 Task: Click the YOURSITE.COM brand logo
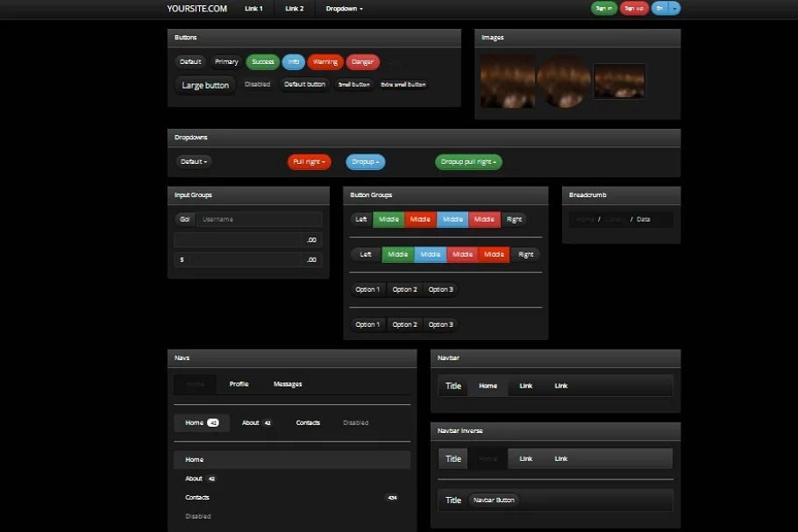pos(196,9)
